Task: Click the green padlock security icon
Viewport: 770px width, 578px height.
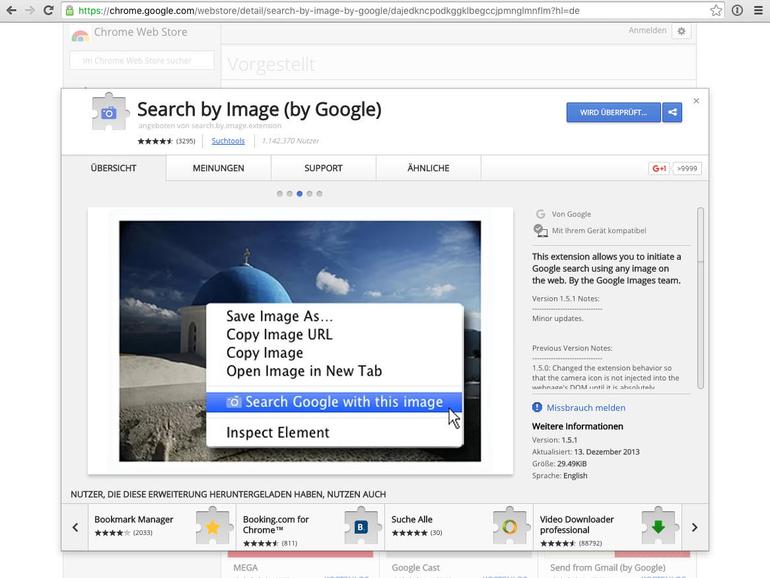Action: point(70,10)
